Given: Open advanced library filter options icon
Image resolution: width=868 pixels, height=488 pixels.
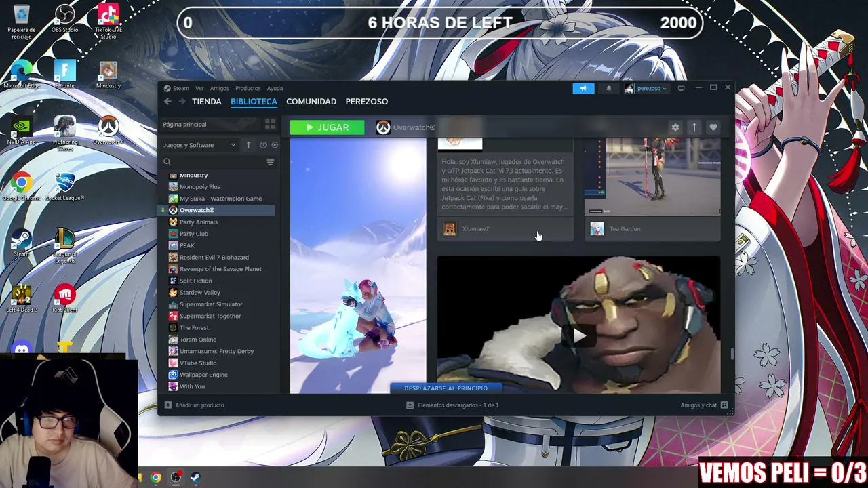Looking at the screenshot, I should [x=270, y=162].
